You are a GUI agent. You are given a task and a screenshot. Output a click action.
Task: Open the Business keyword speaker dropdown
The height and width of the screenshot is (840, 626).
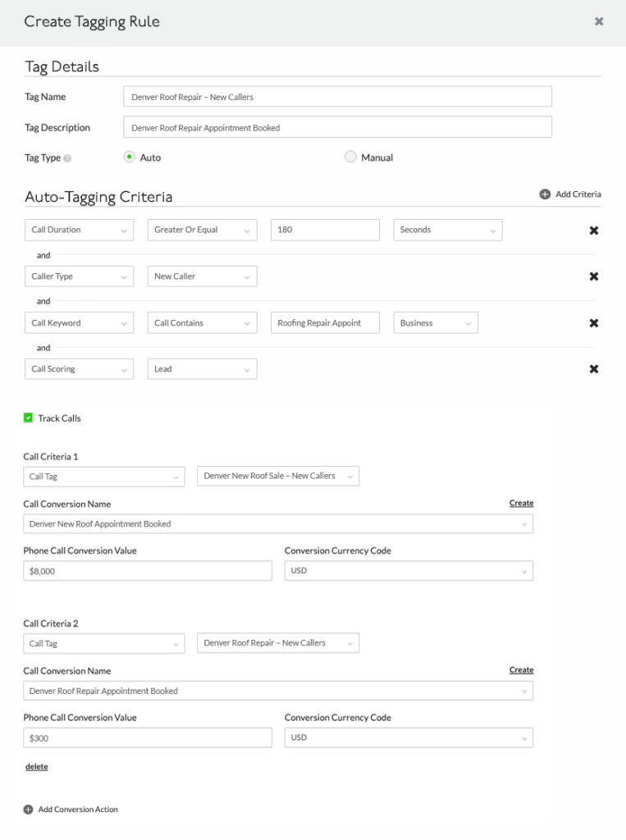[x=436, y=323]
